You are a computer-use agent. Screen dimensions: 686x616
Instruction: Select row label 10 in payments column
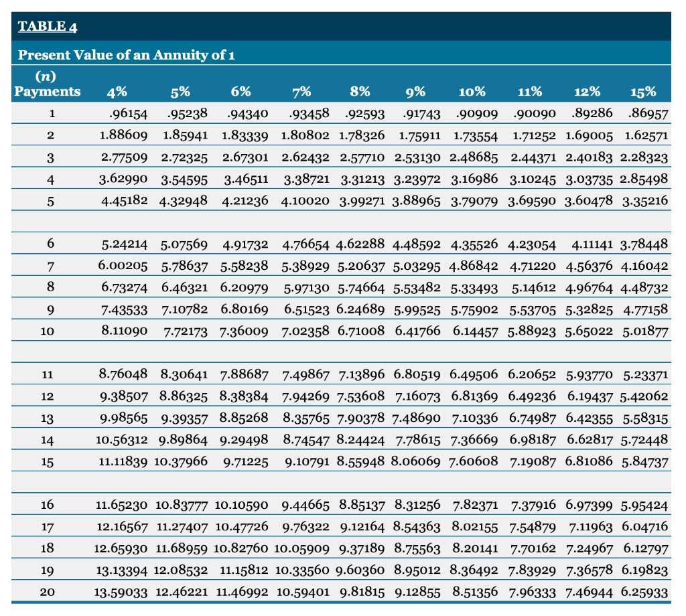(46, 331)
